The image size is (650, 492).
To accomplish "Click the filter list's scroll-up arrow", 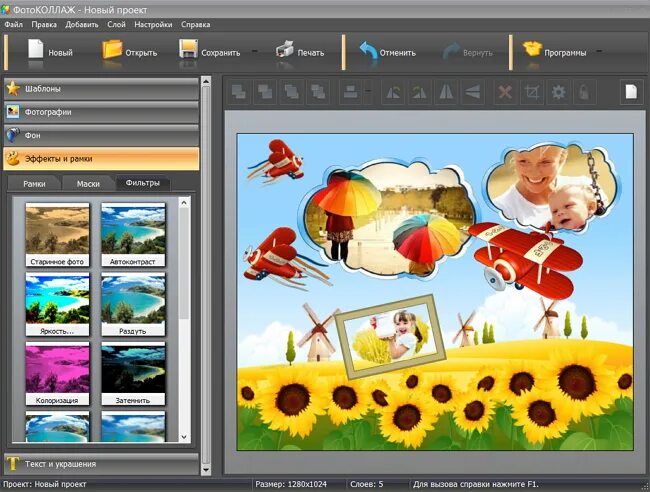I will 184,203.
